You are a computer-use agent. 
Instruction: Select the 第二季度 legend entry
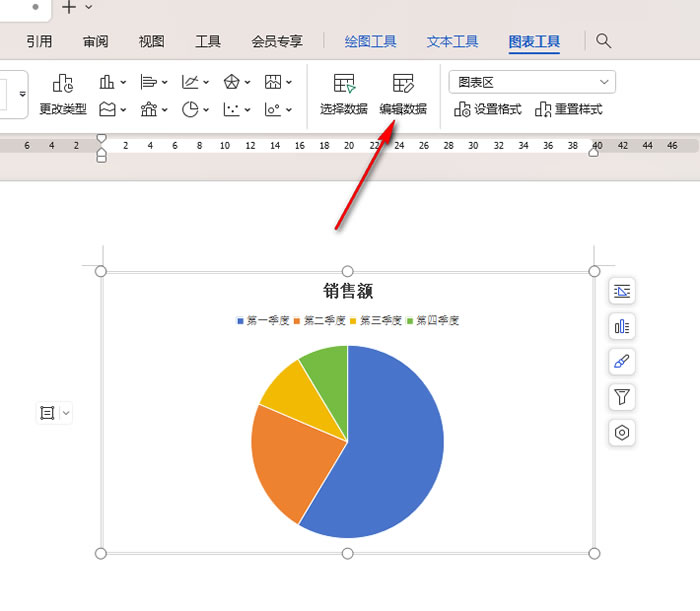pyautogui.click(x=320, y=320)
